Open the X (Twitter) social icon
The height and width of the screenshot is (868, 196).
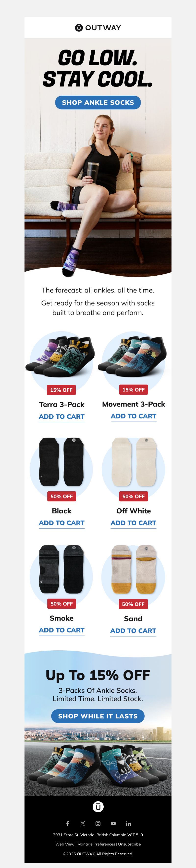pos(83,823)
